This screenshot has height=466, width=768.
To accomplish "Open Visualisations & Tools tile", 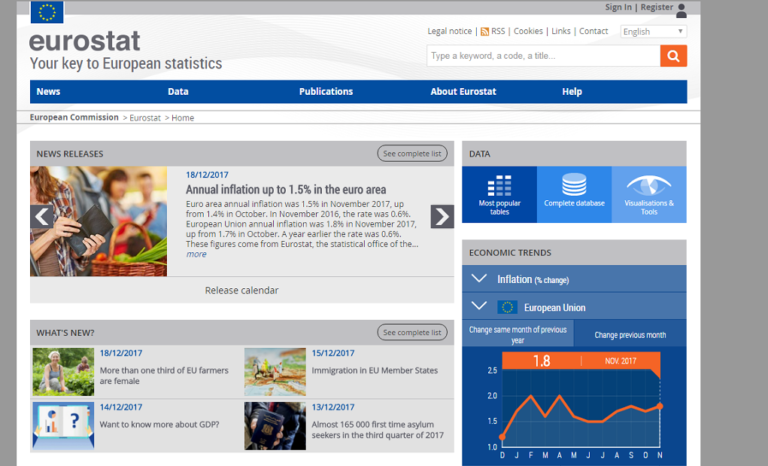I will [x=649, y=195].
